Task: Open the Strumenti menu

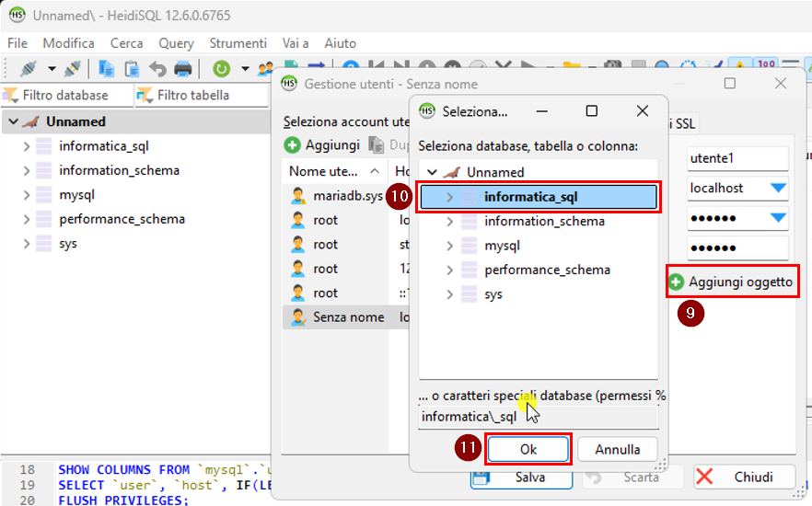Action: 238,43
